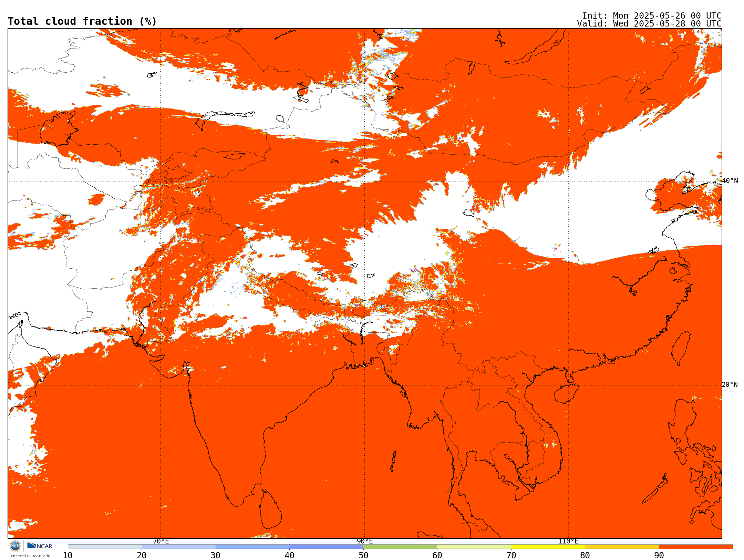Click the colorbar tick label 40
The width and height of the screenshot is (744, 560).
[289, 556]
